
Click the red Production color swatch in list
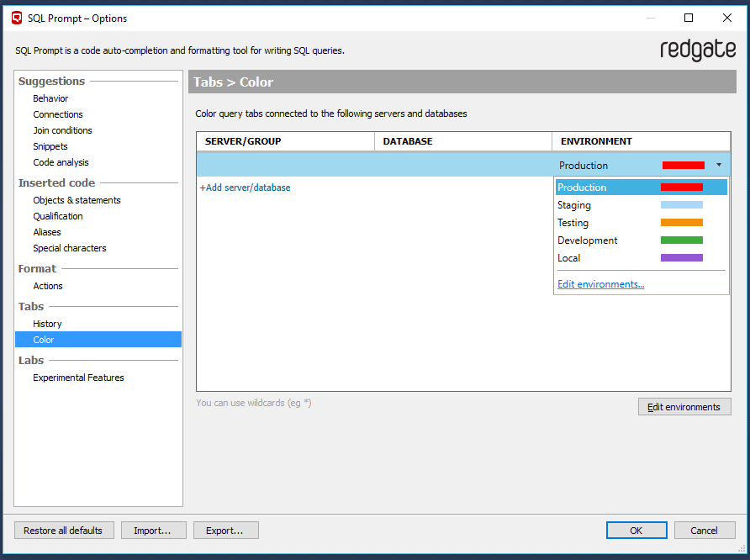682,188
